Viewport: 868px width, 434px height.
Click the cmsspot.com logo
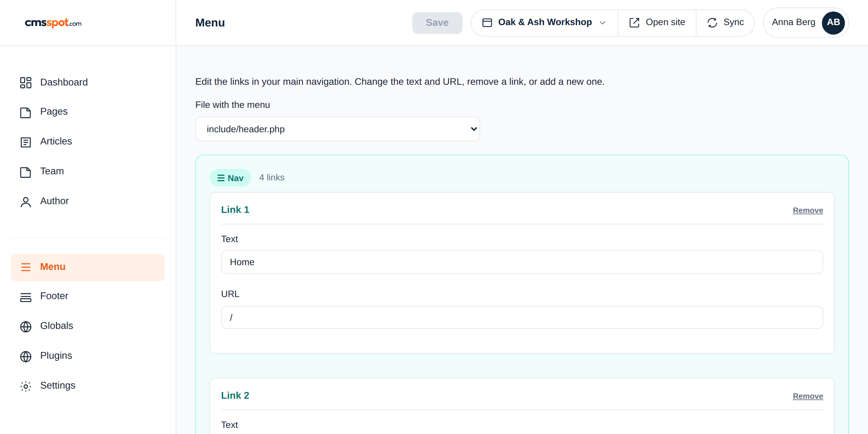[53, 23]
